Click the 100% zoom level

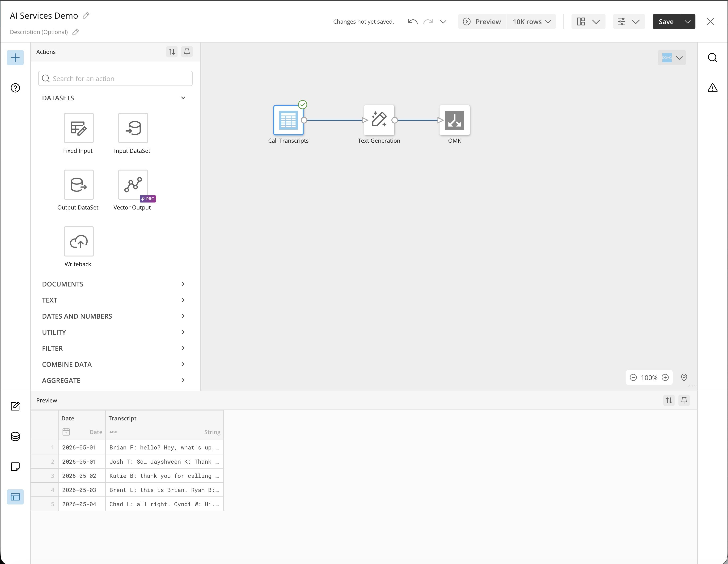649,378
